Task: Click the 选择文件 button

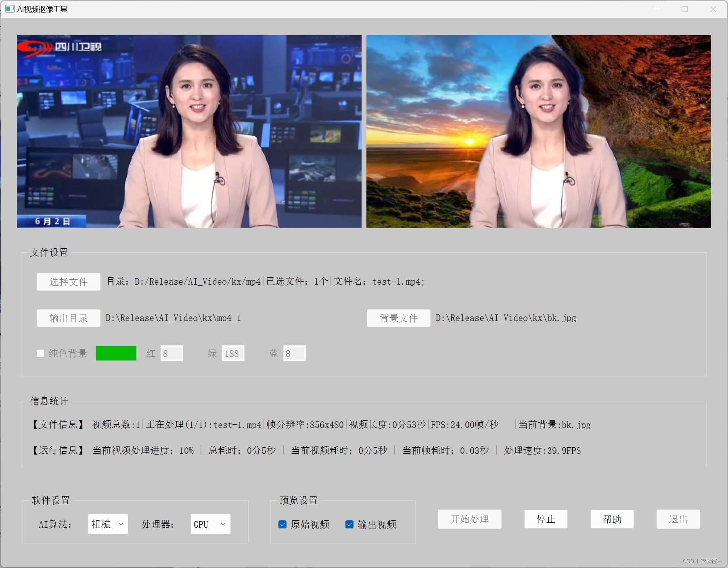Action: coord(68,282)
